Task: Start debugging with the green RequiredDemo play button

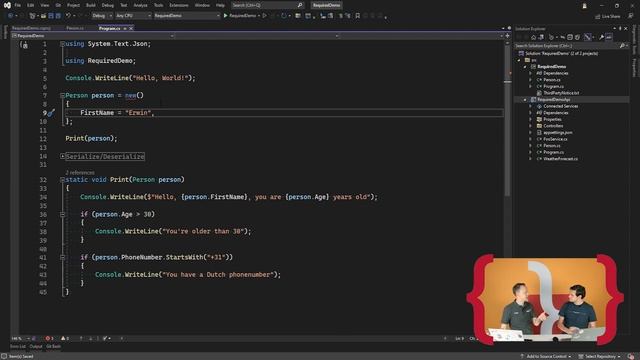Action: tap(225, 16)
